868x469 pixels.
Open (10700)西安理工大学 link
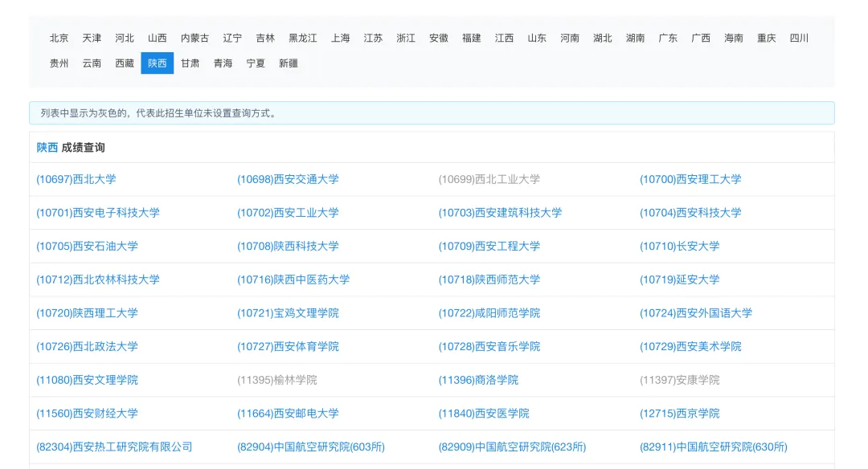[690, 179]
